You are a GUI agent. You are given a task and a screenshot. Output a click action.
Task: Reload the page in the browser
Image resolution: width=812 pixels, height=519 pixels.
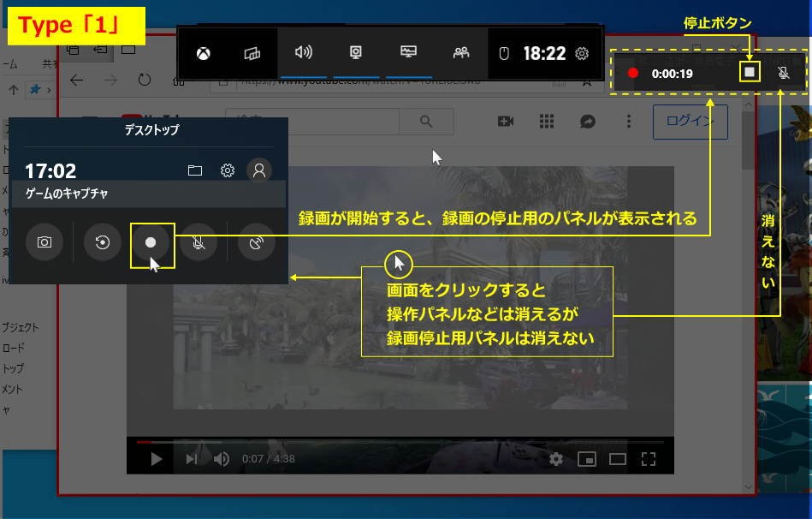pyautogui.click(x=145, y=80)
